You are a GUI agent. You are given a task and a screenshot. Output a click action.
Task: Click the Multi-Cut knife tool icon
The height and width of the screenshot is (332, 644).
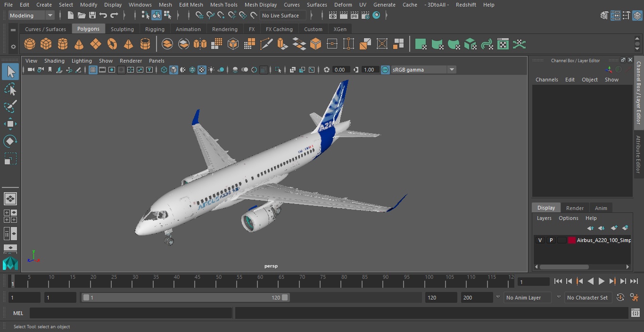tap(266, 44)
